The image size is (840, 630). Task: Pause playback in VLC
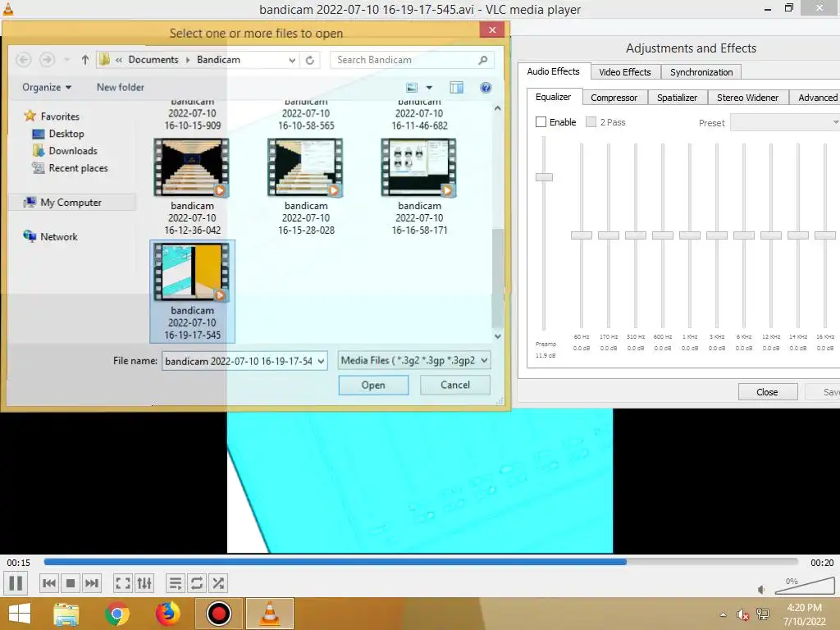[16, 583]
